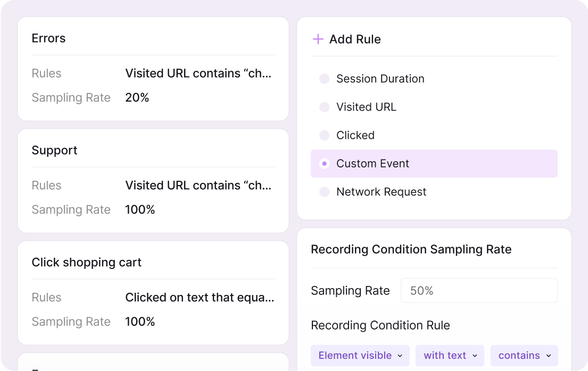The image size is (588, 371).
Task: Open the contains operator dropdown
Action: click(524, 356)
